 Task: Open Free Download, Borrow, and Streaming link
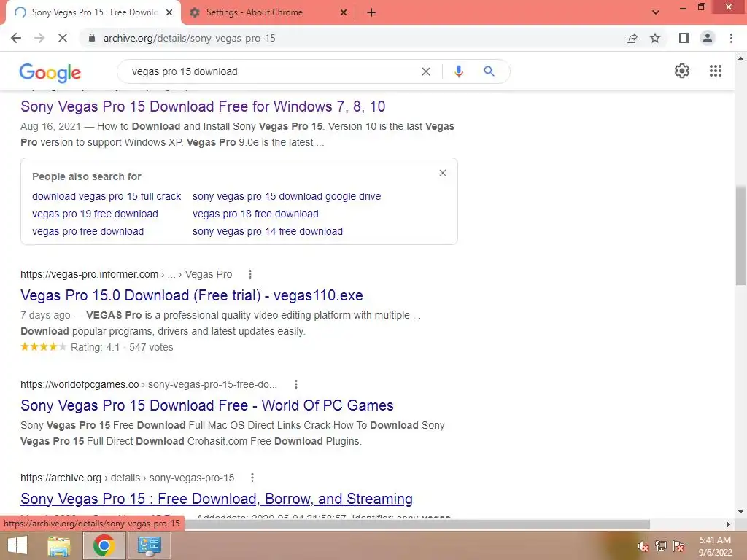tap(216, 499)
